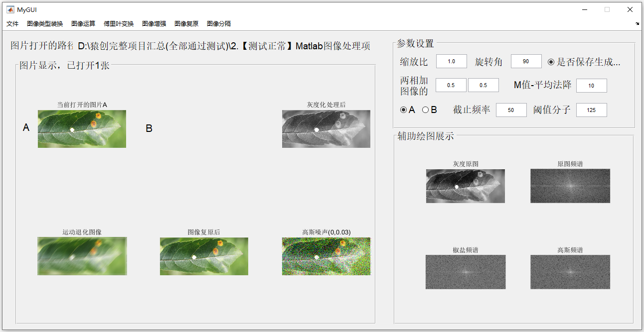
Task: Click the 原图频谱 spectrum plot
Action: click(x=570, y=186)
